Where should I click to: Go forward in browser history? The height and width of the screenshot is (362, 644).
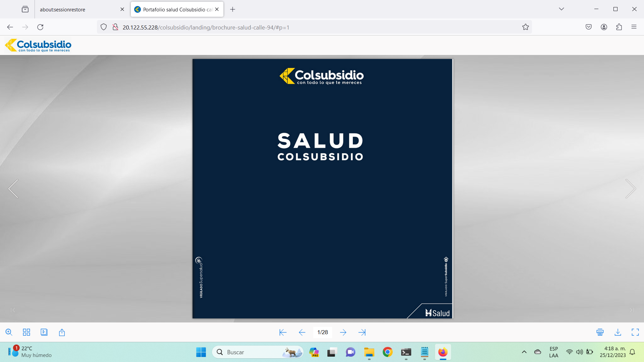25,27
